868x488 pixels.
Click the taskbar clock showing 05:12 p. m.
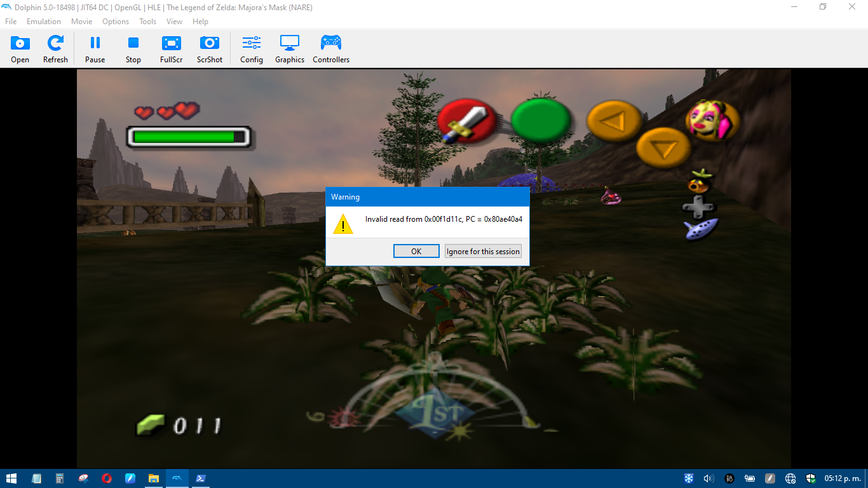[842, 478]
